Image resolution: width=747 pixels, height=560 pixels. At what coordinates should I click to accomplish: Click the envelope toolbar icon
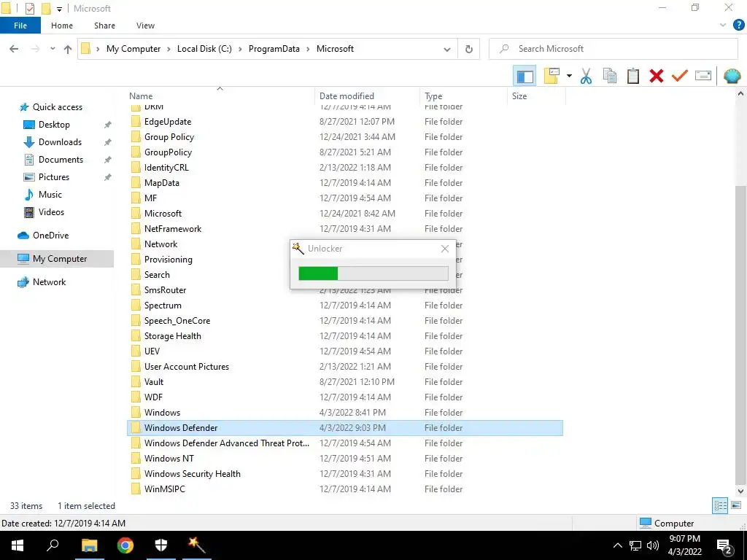pyautogui.click(x=703, y=76)
